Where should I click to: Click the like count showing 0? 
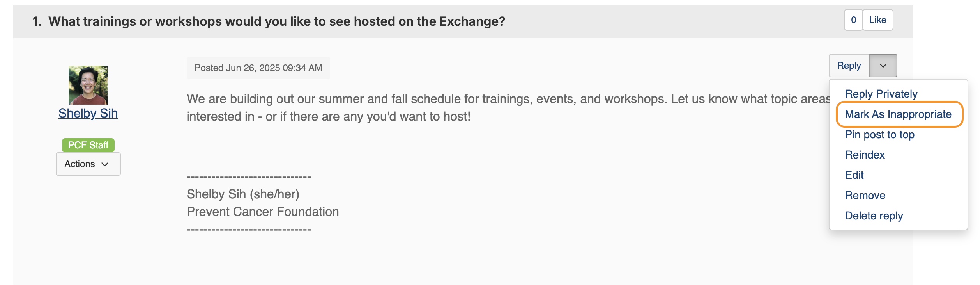point(853,20)
